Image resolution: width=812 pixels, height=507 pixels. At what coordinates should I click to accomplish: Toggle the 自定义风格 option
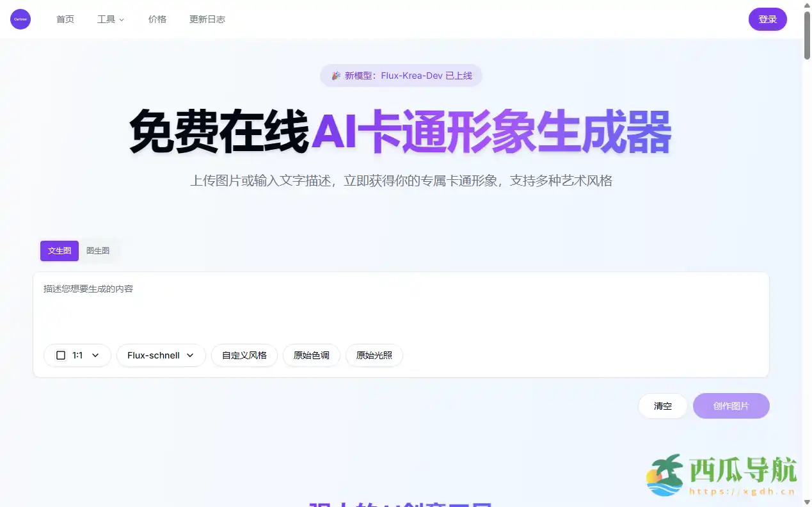(x=244, y=355)
